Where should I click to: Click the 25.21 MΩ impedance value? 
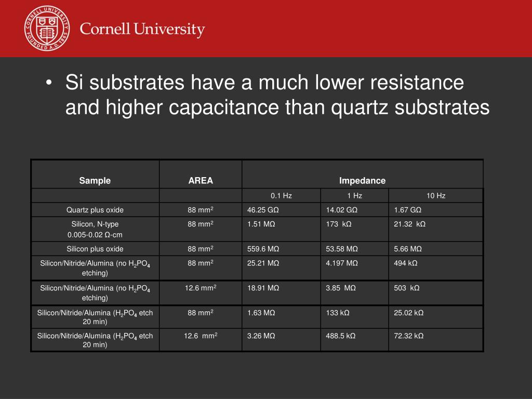[x=263, y=263]
